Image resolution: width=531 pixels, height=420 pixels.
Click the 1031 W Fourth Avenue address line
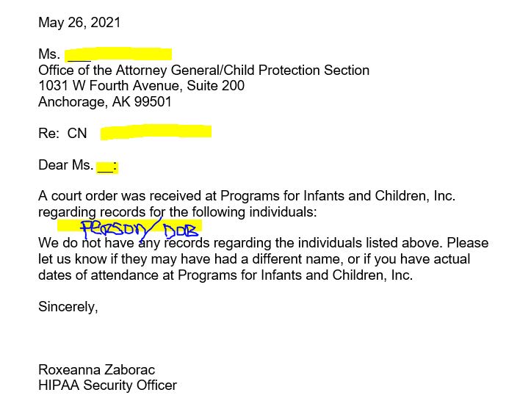point(141,86)
